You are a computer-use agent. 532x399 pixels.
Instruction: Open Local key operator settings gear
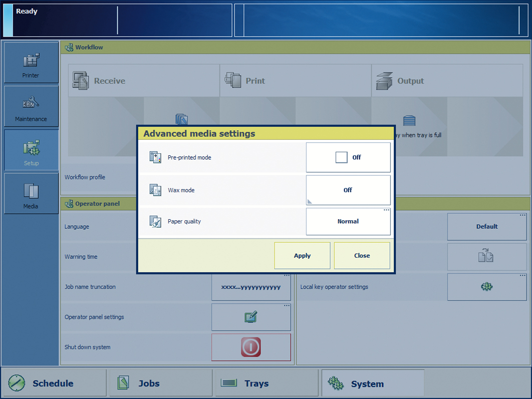(x=486, y=287)
